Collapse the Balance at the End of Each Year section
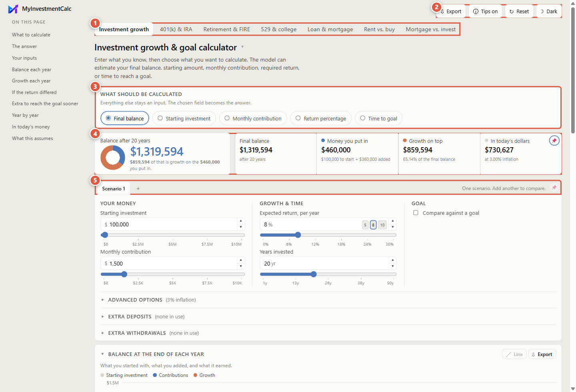The image size is (576, 392). tap(102, 354)
